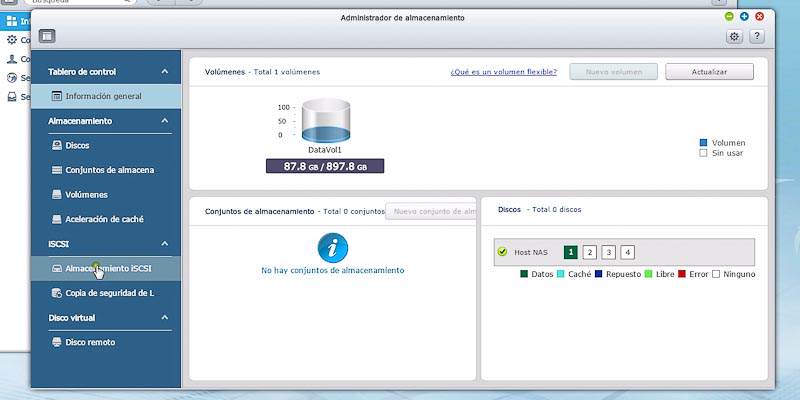The image size is (800, 400).
Task: Select disk slot 4 on Host NAS
Action: [x=628, y=252]
